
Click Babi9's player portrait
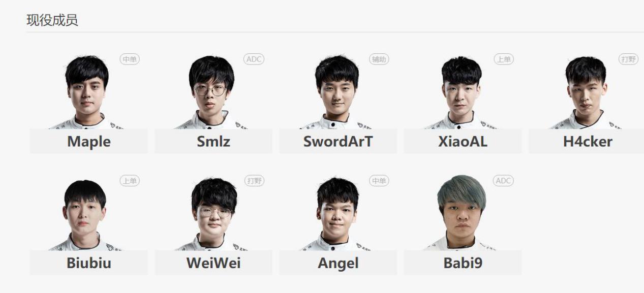[462, 213]
